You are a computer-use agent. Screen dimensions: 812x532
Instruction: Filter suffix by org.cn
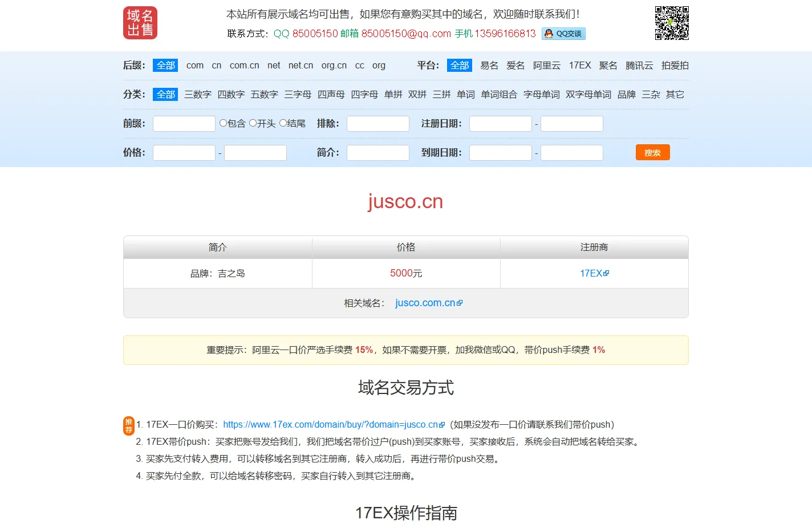334,66
